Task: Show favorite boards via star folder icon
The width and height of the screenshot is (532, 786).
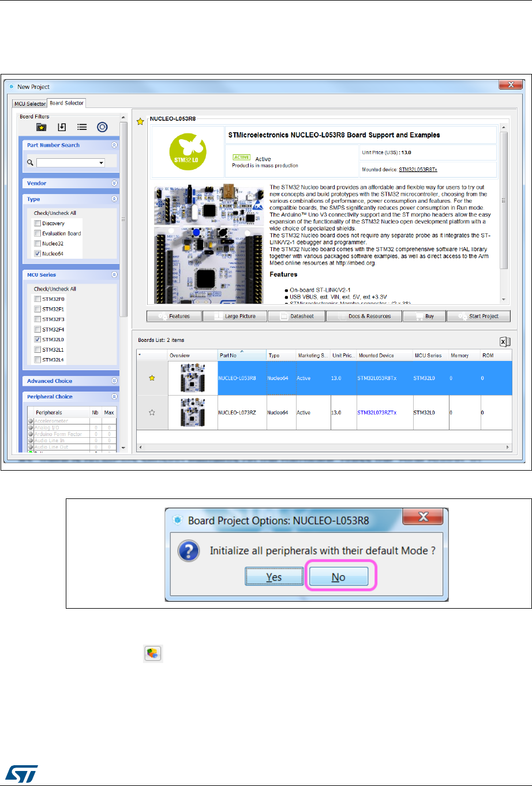Action: pyautogui.click(x=42, y=127)
